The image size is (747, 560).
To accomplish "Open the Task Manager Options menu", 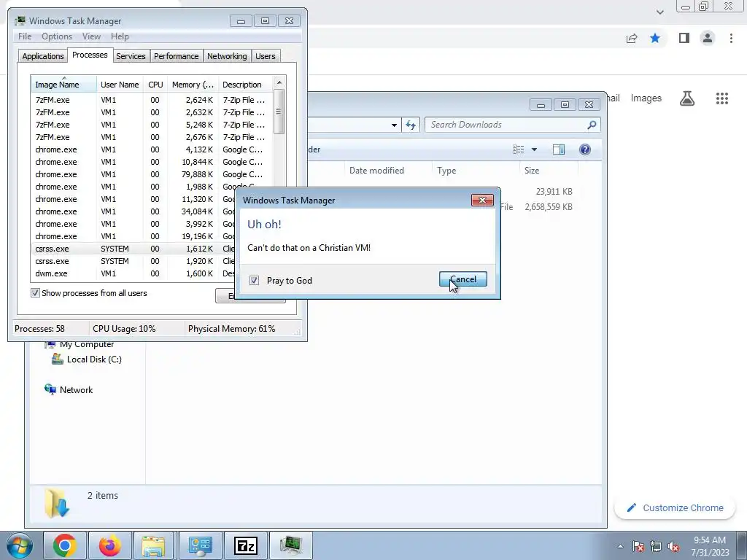I will (57, 36).
